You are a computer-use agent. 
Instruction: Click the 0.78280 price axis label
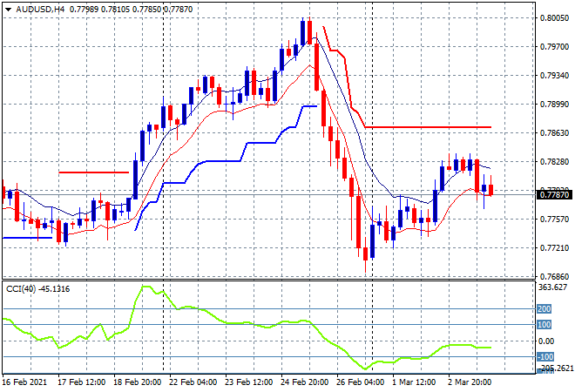click(x=554, y=162)
